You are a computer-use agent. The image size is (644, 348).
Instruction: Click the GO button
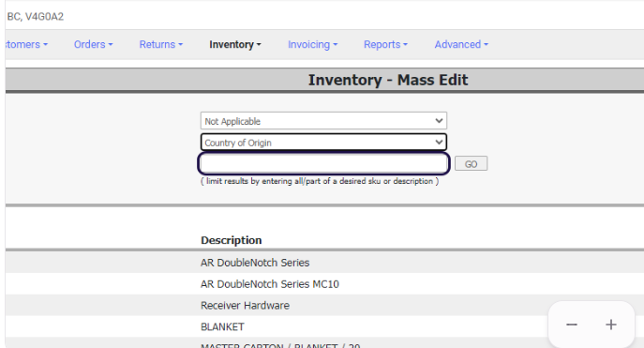click(471, 163)
